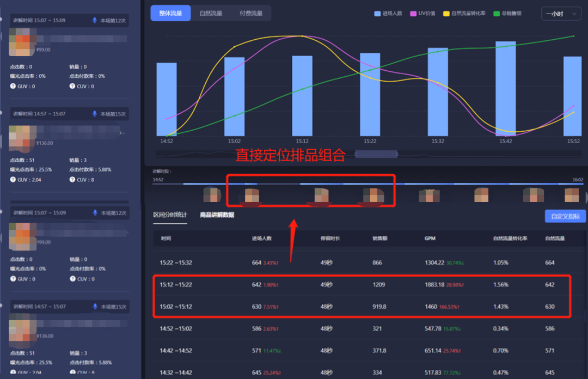This screenshot has width=588, height=379.
Task: Click the GUV help icon showing 2.04
Action: tap(13, 179)
